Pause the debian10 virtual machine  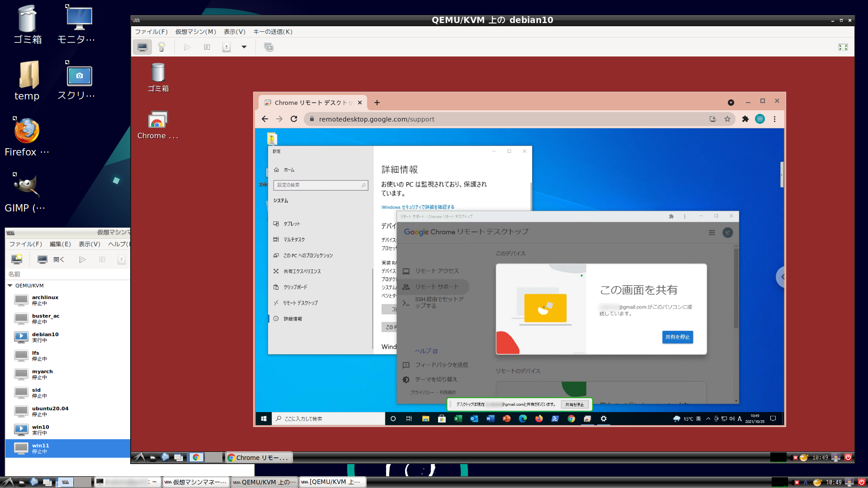(x=207, y=47)
